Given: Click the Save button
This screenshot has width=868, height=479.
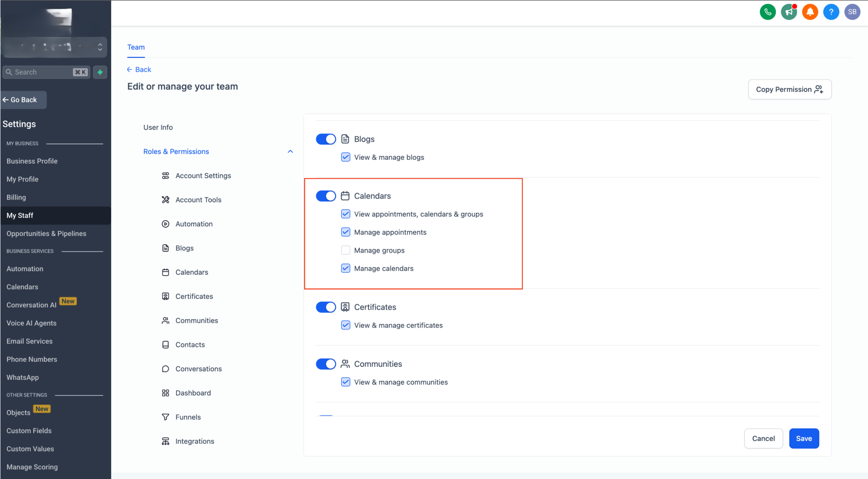Looking at the screenshot, I should 804,438.
